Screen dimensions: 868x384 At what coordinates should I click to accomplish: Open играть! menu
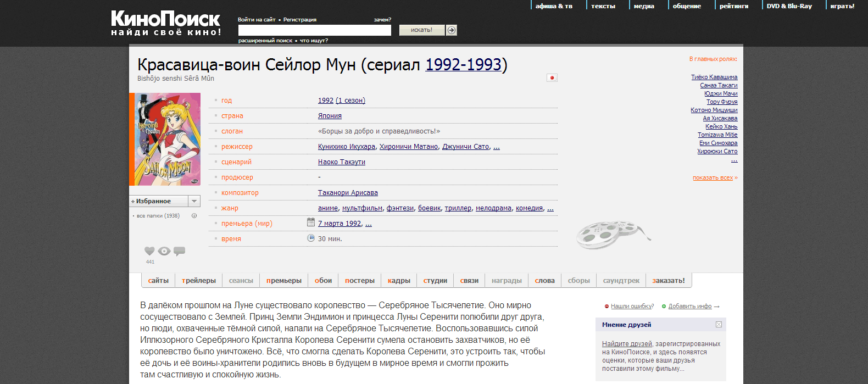click(842, 6)
